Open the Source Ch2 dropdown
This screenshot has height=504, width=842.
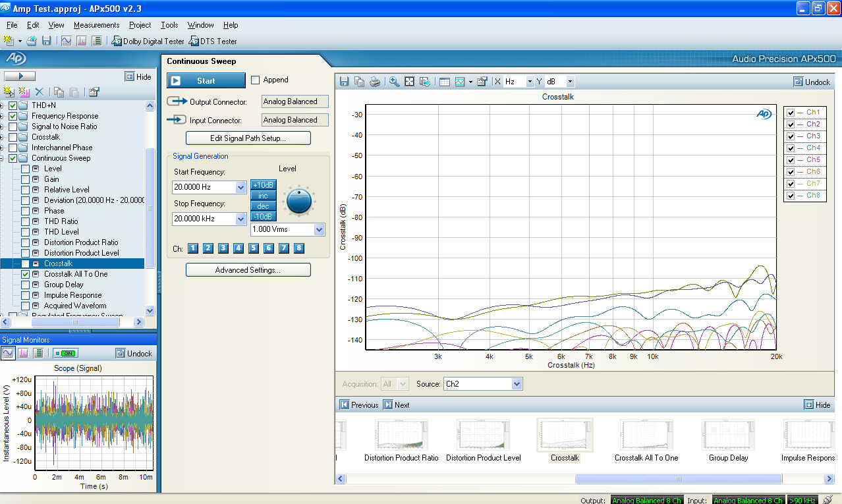pyautogui.click(x=517, y=384)
